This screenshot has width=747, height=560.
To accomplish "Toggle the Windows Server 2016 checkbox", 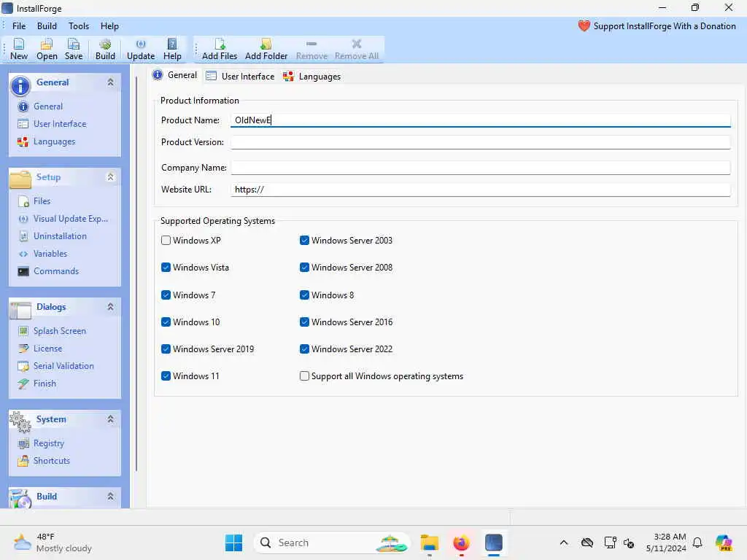I will [304, 322].
